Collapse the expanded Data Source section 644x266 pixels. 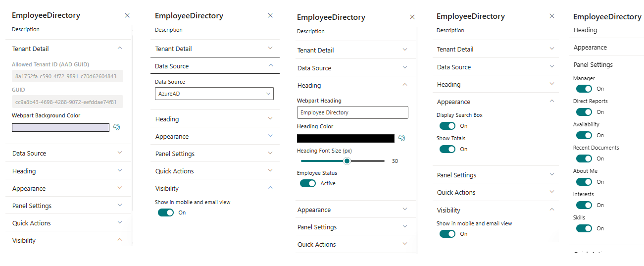(270, 66)
